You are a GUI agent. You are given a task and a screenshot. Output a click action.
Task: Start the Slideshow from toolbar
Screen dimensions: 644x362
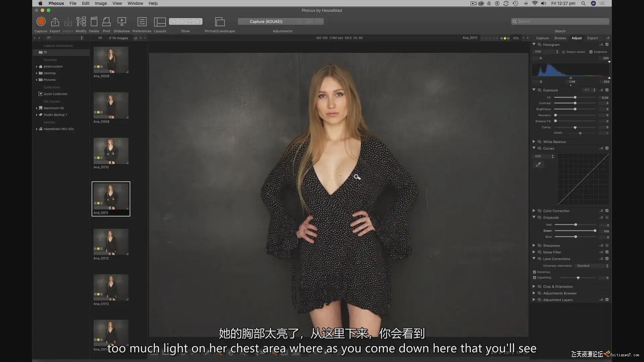click(x=121, y=22)
